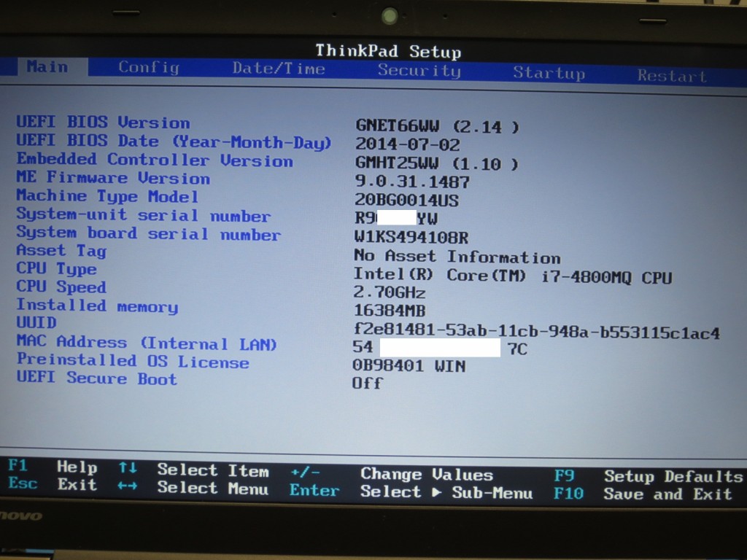Viewport: 747px width, 560px height.
Task: Click the Asset Tag label
Action: pos(61,251)
